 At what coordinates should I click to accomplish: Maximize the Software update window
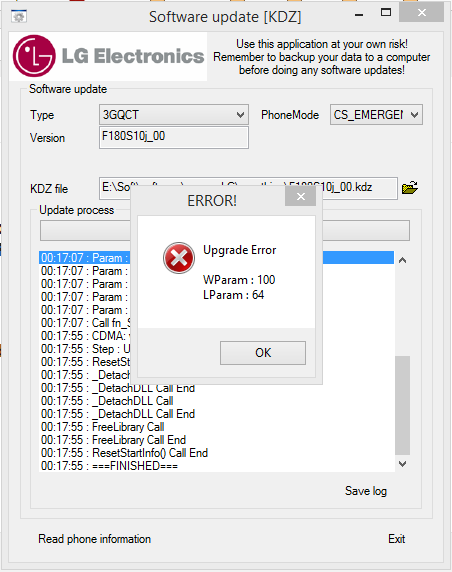pyautogui.click(x=386, y=13)
